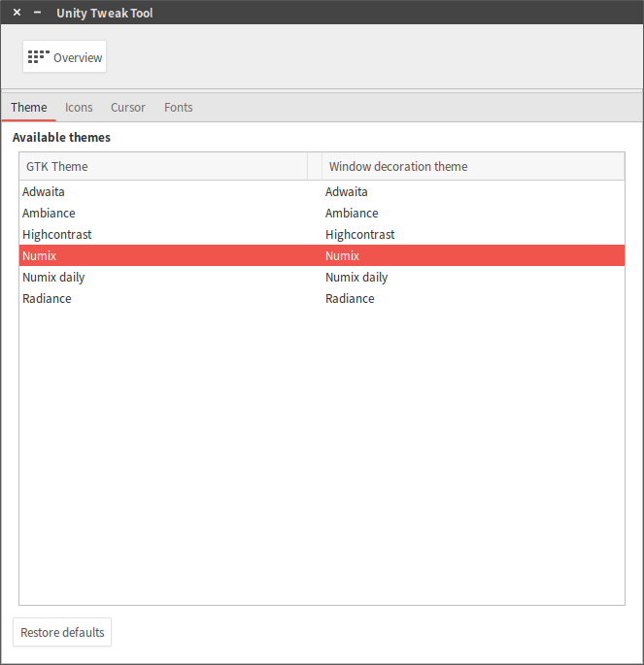
Task: Click Numix daily under Window decoration theme
Action: 356,278
